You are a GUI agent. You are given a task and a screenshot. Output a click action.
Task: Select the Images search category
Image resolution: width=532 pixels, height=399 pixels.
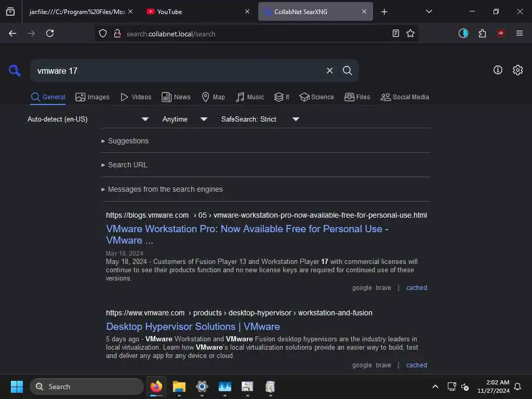92,97
